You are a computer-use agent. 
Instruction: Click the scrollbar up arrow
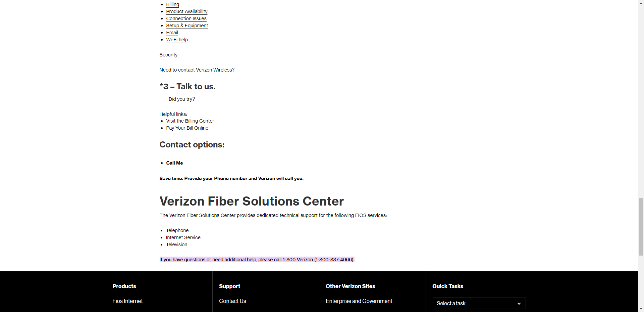click(641, 3)
